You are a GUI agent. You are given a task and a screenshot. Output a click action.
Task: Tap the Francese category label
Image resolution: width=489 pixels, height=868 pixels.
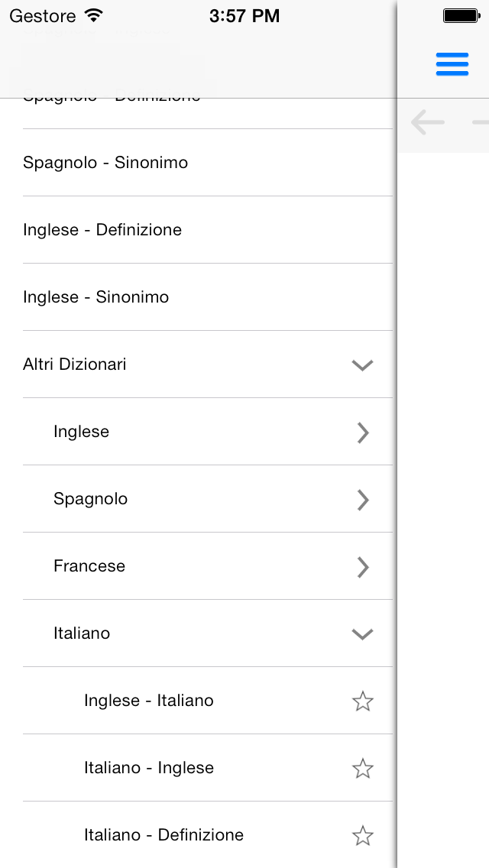89,565
